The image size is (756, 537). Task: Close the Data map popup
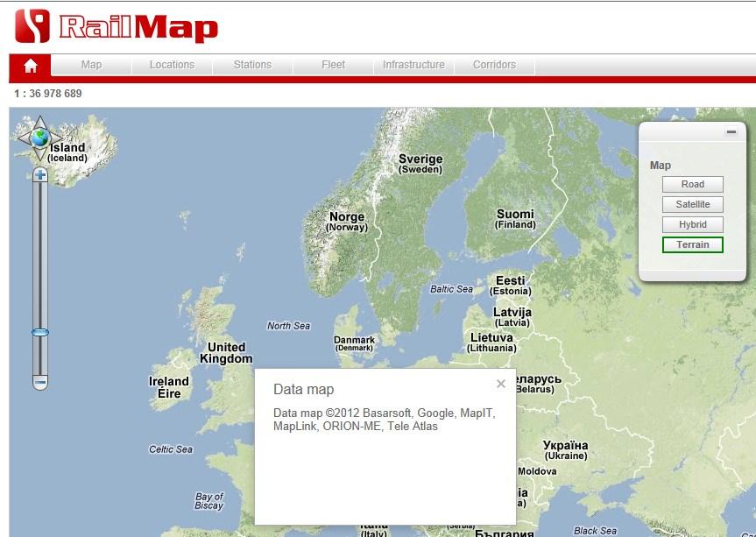click(x=501, y=384)
